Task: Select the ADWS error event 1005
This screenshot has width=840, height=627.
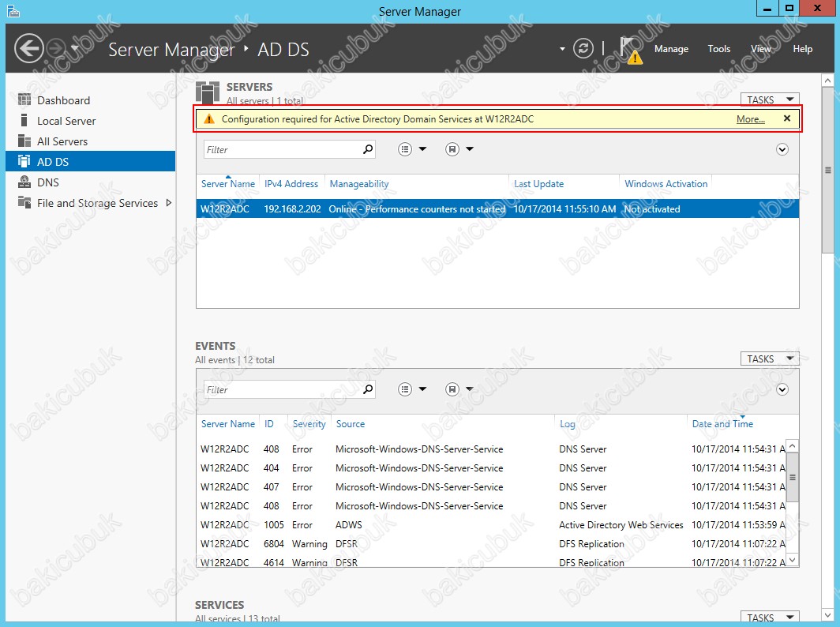Action: pyautogui.click(x=492, y=524)
